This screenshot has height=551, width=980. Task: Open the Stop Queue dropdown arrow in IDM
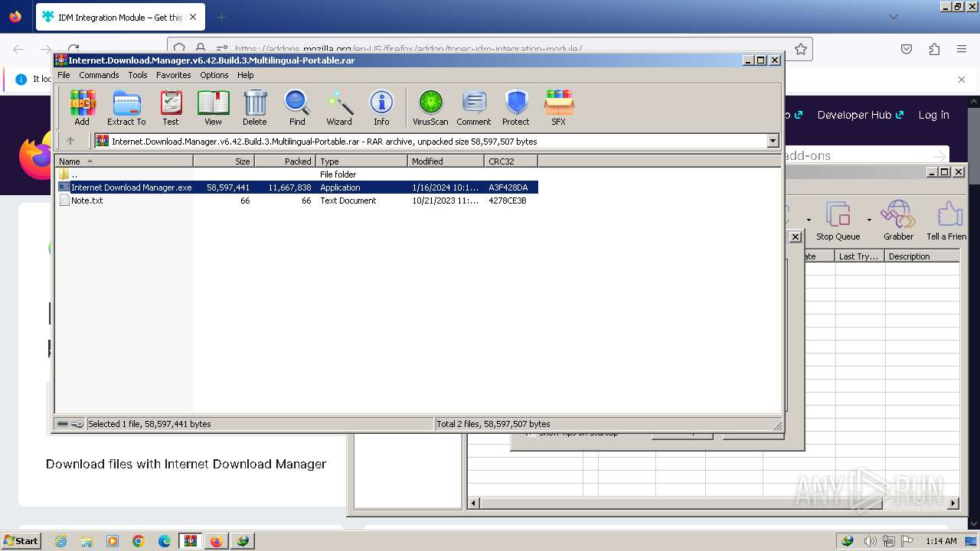[869, 220]
